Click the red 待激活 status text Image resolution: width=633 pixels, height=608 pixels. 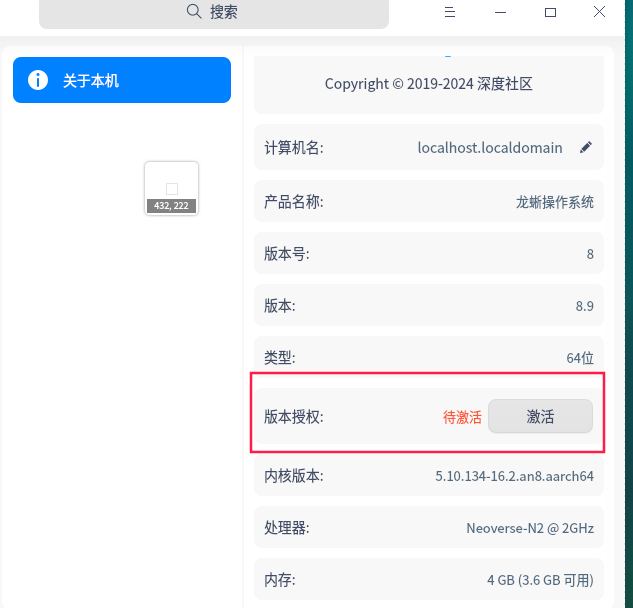pyautogui.click(x=462, y=417)
